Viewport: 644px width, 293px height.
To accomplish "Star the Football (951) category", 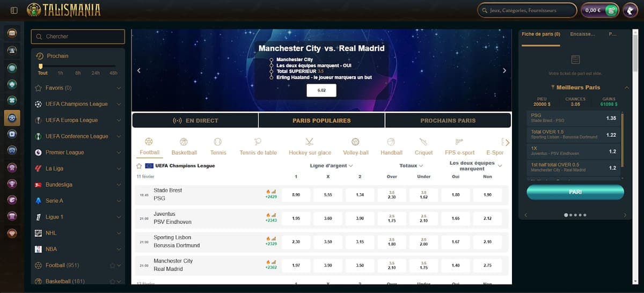I will (112, 265).
